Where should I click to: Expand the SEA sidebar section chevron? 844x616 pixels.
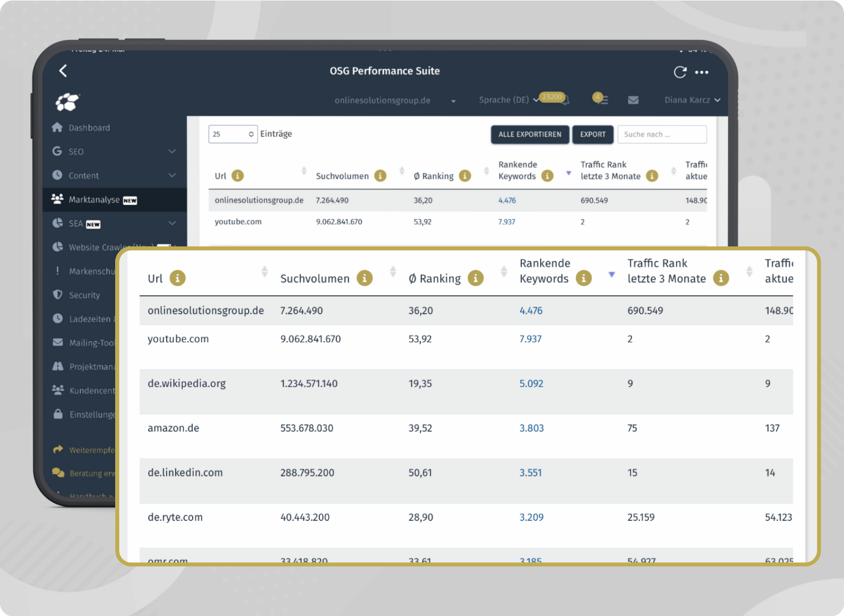tap(172, 223)
